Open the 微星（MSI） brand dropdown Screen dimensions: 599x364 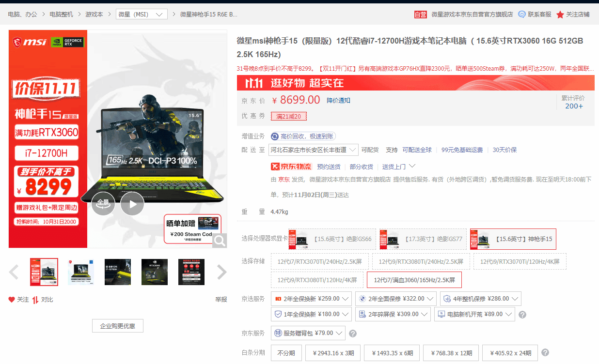point(142,15)
